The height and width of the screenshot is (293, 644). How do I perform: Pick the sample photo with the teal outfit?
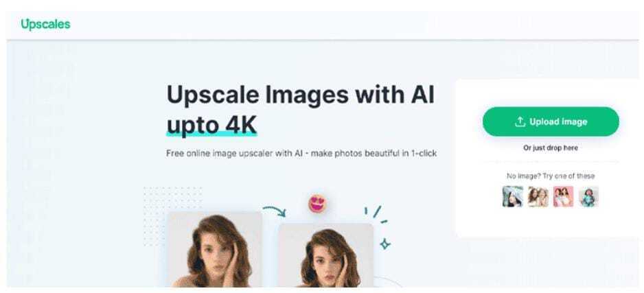tap(588, 196)
